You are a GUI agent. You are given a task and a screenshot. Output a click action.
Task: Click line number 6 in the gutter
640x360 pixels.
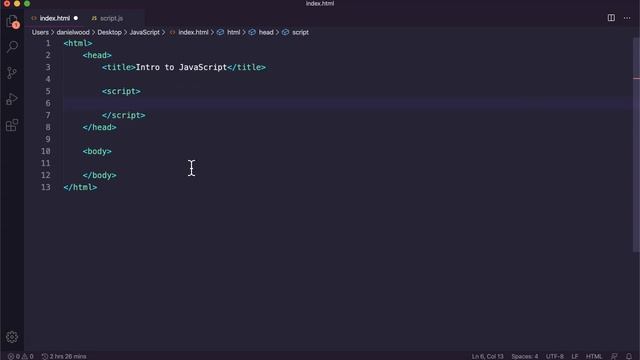(x=48, y=103)
